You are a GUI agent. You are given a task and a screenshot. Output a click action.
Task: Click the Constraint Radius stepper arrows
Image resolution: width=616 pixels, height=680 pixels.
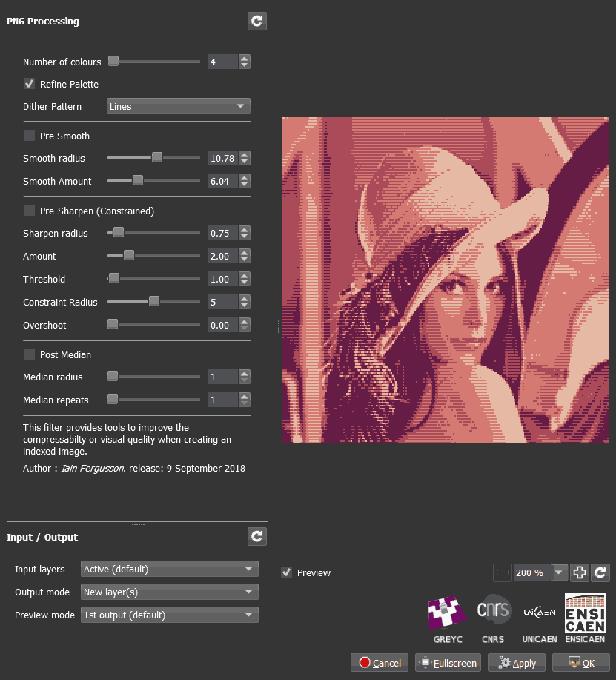(x=245, y=302)
